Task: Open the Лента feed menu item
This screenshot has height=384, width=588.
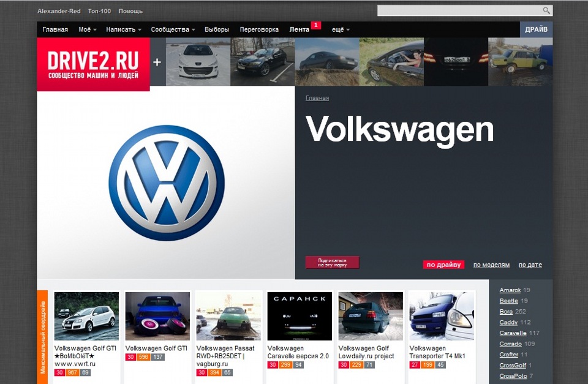Action: click(x=300, y=29)
